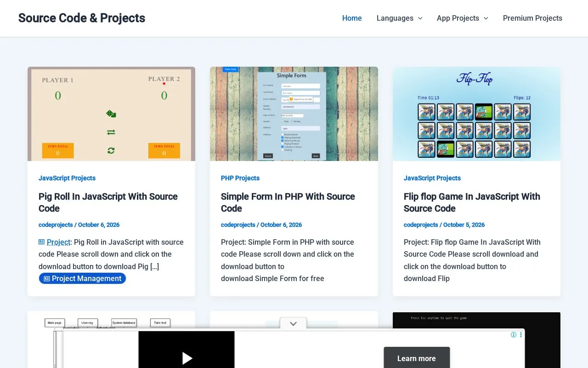The width and height of the screenshot is (588, 368).
Task: Click the swap arrows icon in Pig Roll preview
Action: pyautogui.click(x=111, y=132)
